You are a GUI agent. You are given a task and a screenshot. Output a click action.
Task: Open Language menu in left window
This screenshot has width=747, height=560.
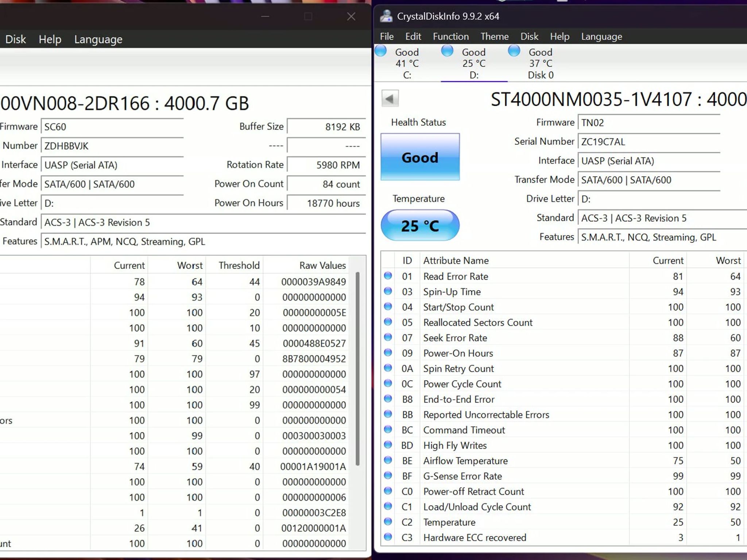tap(98, 39)
